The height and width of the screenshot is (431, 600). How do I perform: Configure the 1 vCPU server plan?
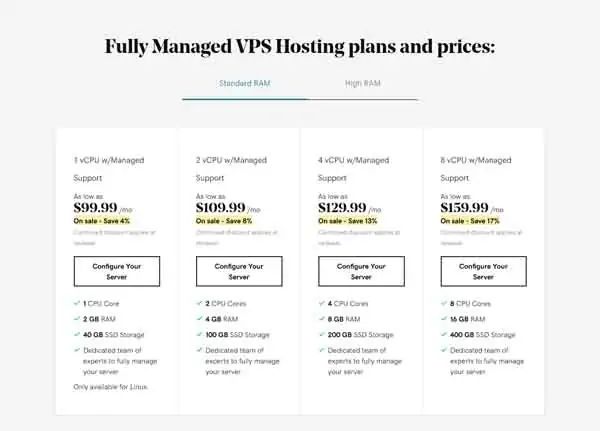(x=117, y=271)
